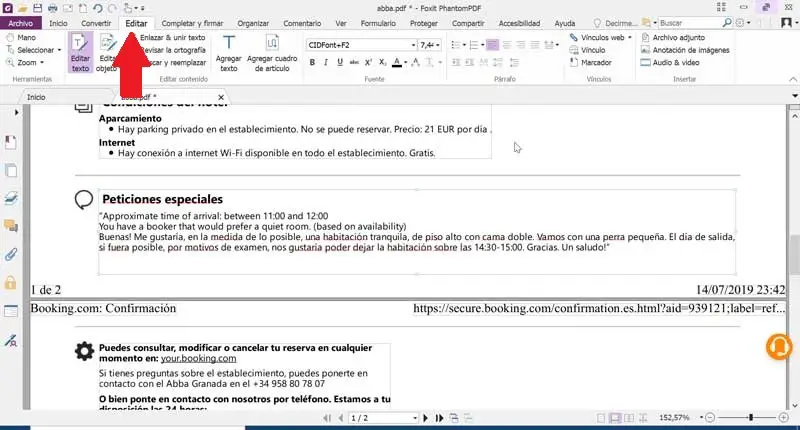Open the page number dropdown
Screen dimensions: 800x430
click(x=414, y=418)
